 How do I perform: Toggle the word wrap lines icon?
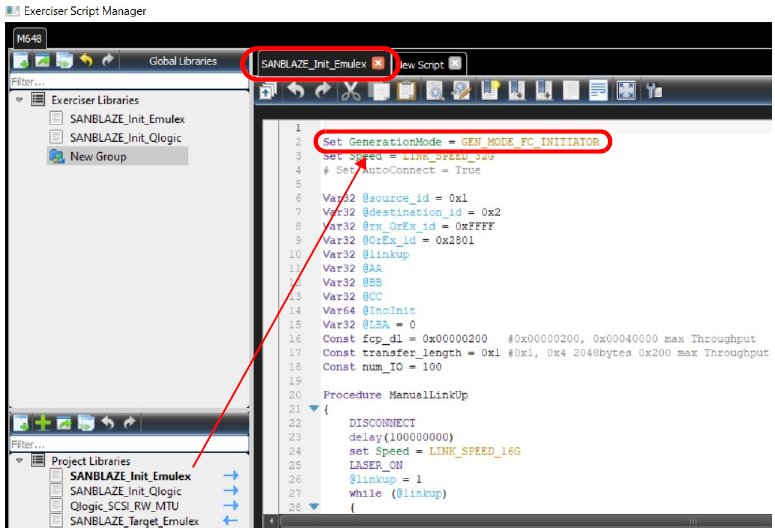pos(598,91)
